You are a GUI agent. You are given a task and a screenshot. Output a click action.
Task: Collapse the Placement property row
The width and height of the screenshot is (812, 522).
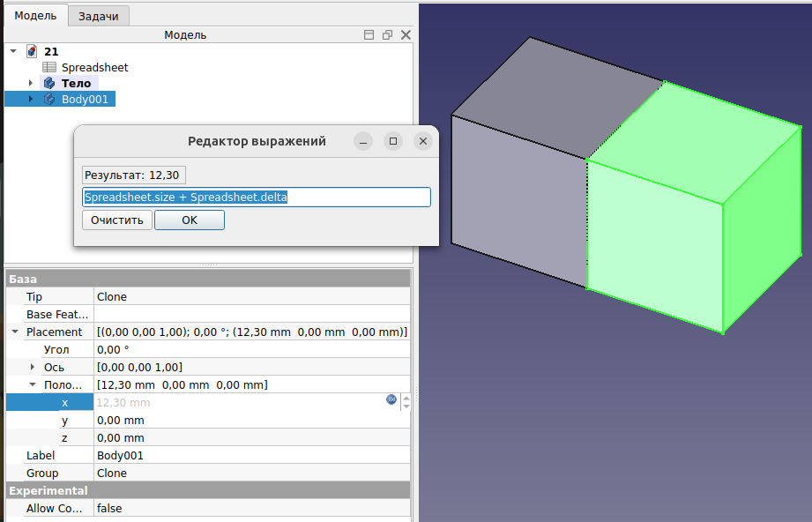click(15, 332)
